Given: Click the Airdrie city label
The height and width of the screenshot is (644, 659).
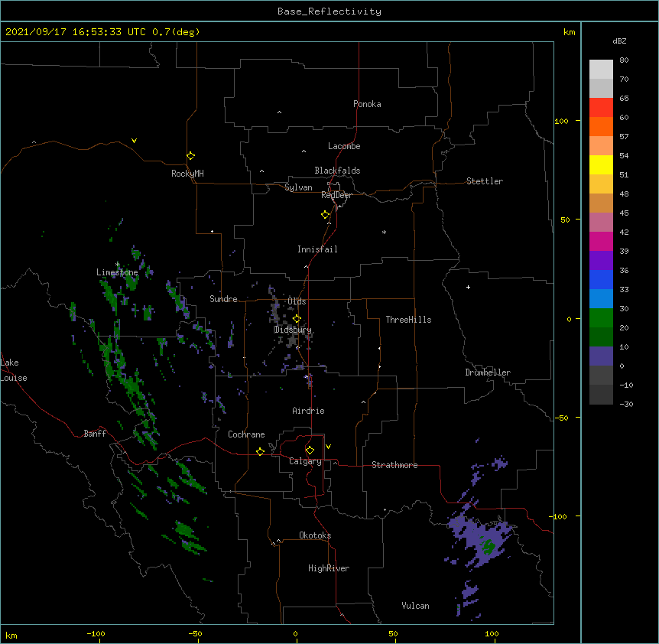Looking at the screenshot, I should click(x=308, y=411).
